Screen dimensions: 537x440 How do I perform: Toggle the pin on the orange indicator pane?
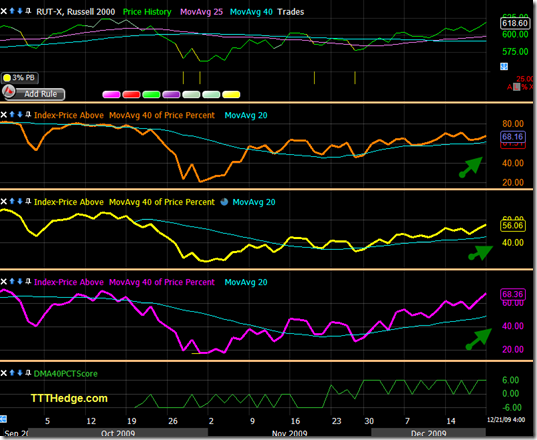(x=28, y=114)
